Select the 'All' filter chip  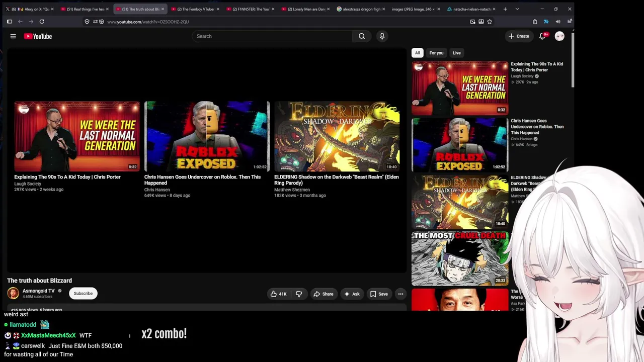[x=417, y=53]
